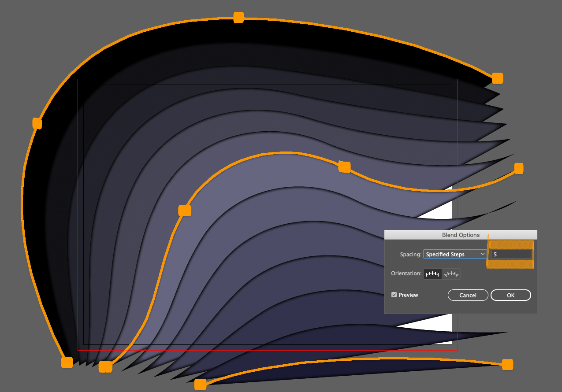This screenshot has width=562, height=392.
Task: Click the Spacing label in the dialog
Action: point(411,254)
